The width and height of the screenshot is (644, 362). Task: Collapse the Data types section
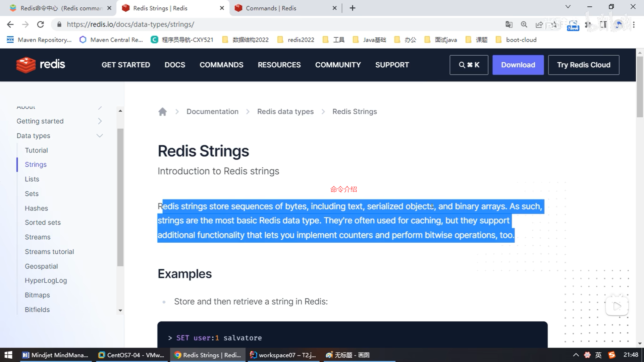pyautogui.click(x=100, y=136)
